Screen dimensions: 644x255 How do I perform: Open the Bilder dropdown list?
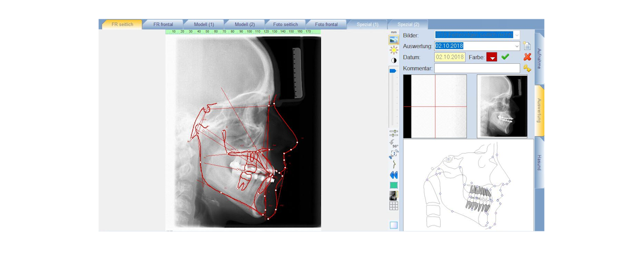click(517, 35)
